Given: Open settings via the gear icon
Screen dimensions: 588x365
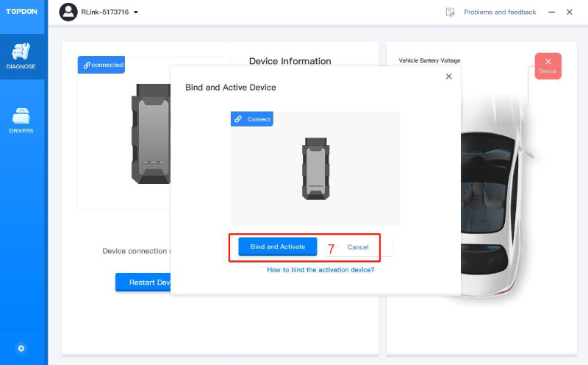Looking at the screenshot, I should click(21, 348).
